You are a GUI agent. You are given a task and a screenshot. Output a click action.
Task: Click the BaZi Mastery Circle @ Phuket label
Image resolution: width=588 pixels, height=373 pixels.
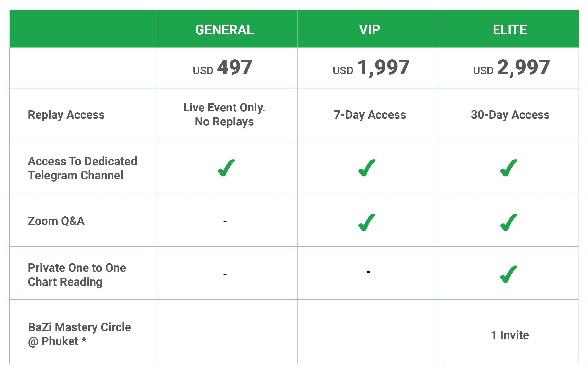click(x=79, y=334)
